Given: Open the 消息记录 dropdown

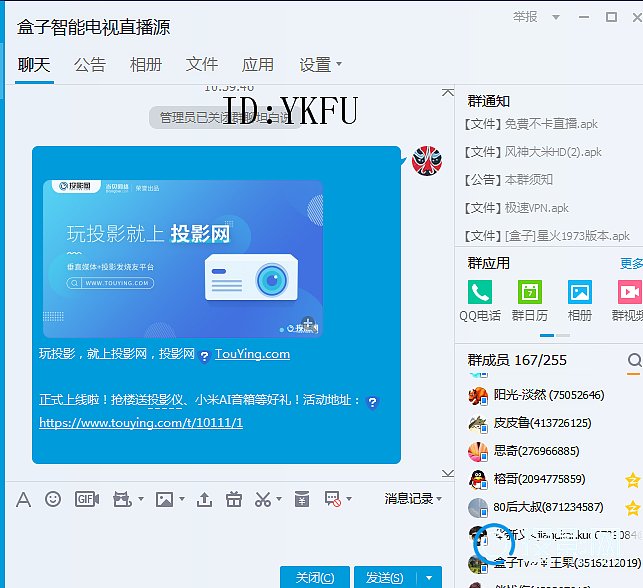Looking at the screenshot, I should 413,499.
